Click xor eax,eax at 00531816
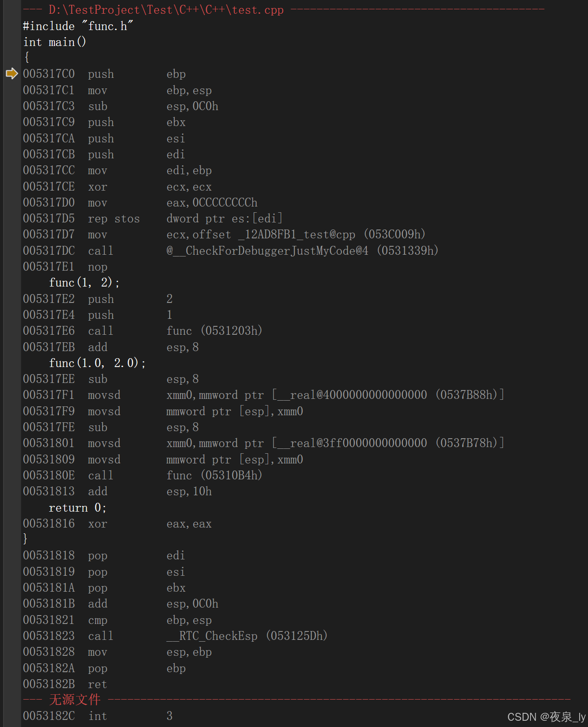The height and width of the screenshot is (727, 588). click(117, 524)
